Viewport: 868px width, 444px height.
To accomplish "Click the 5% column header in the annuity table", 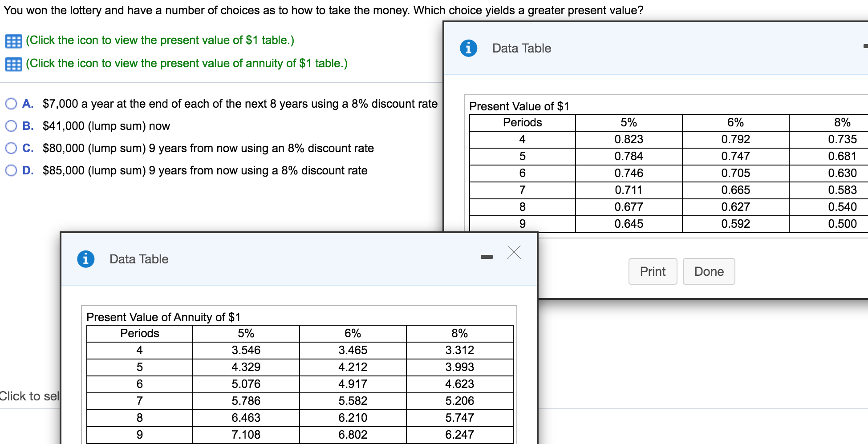I will coord(246,333).
